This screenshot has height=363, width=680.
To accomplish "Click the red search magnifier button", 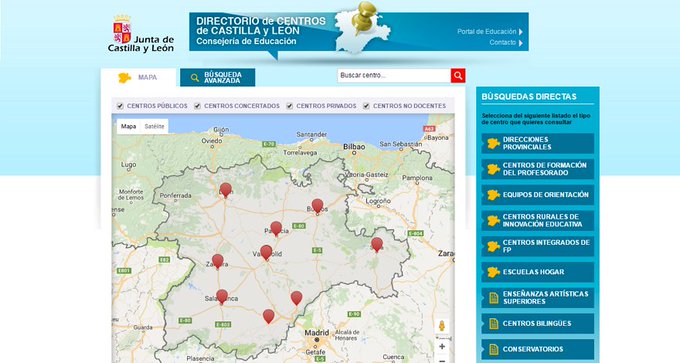I will pos(458,75).
